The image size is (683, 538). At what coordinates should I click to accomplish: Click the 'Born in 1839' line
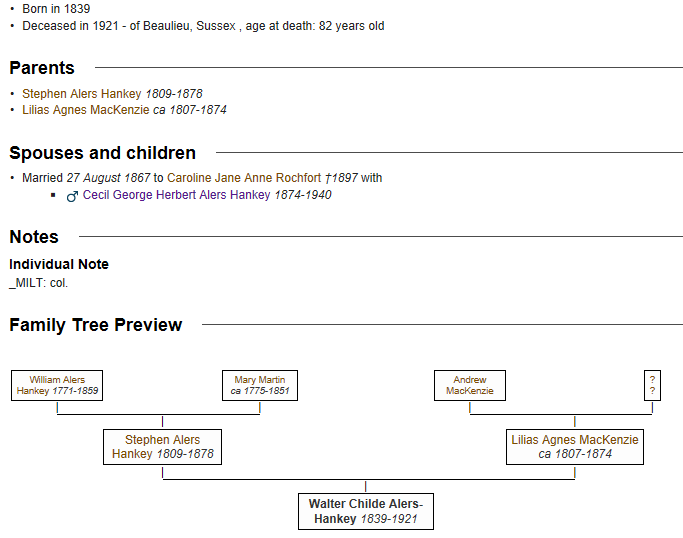tap(56, 9)
